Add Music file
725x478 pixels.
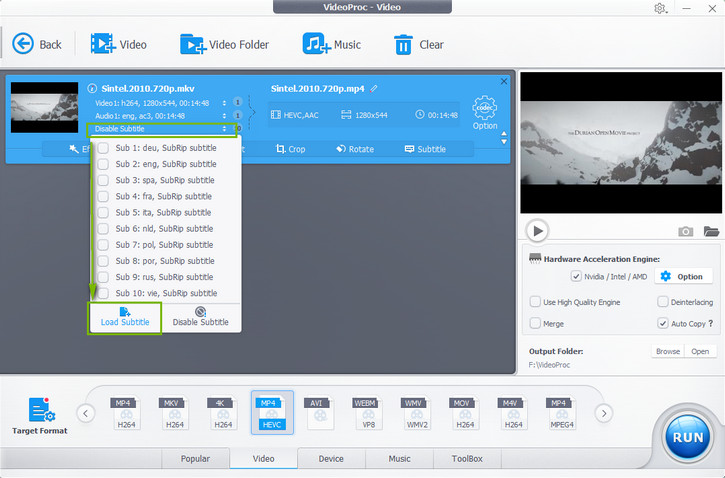click(x=332, y=44)
